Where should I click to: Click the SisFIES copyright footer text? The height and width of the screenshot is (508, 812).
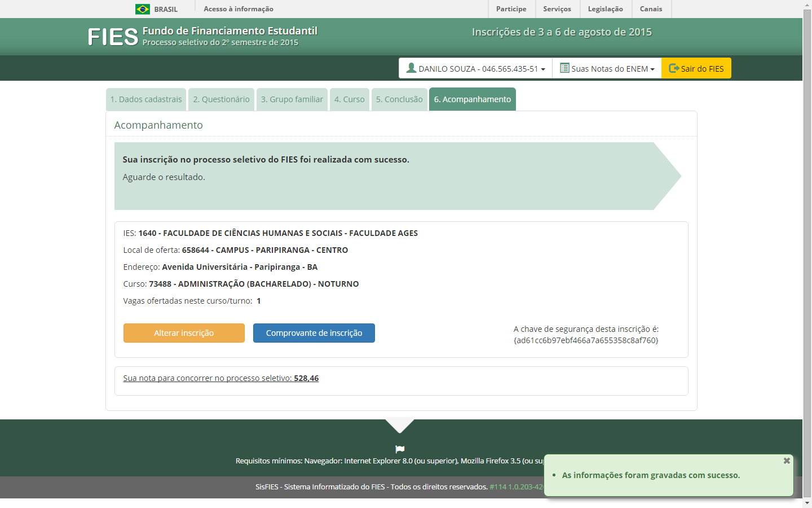(x=372, y=487)
